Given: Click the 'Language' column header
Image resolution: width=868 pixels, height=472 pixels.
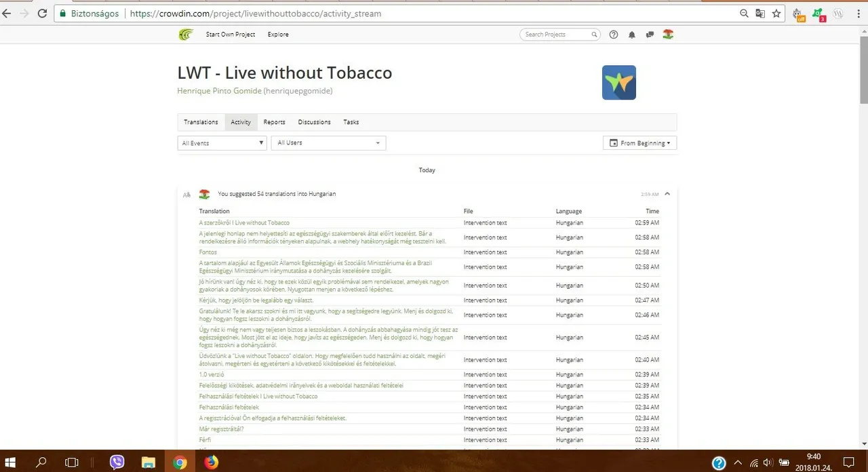Looking at the screenshot, I should pyautogui.click(x=569, y=211).
